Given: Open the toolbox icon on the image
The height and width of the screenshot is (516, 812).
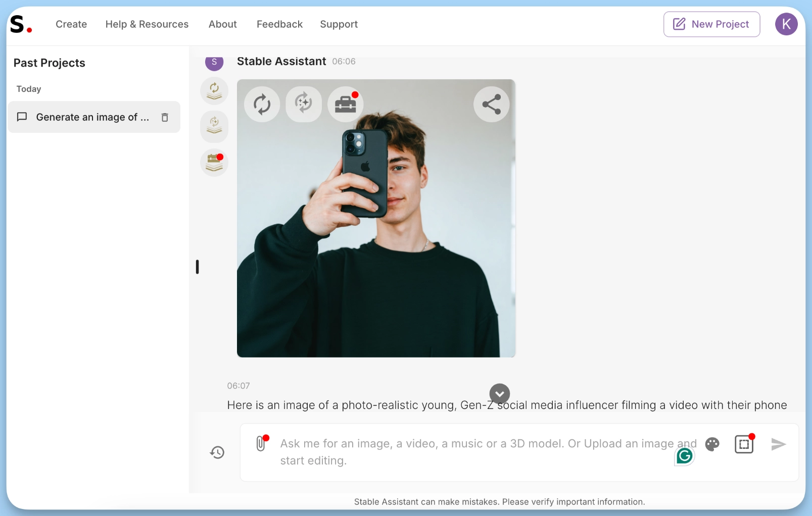Looking at the screenshot, I should click(346, 105).
